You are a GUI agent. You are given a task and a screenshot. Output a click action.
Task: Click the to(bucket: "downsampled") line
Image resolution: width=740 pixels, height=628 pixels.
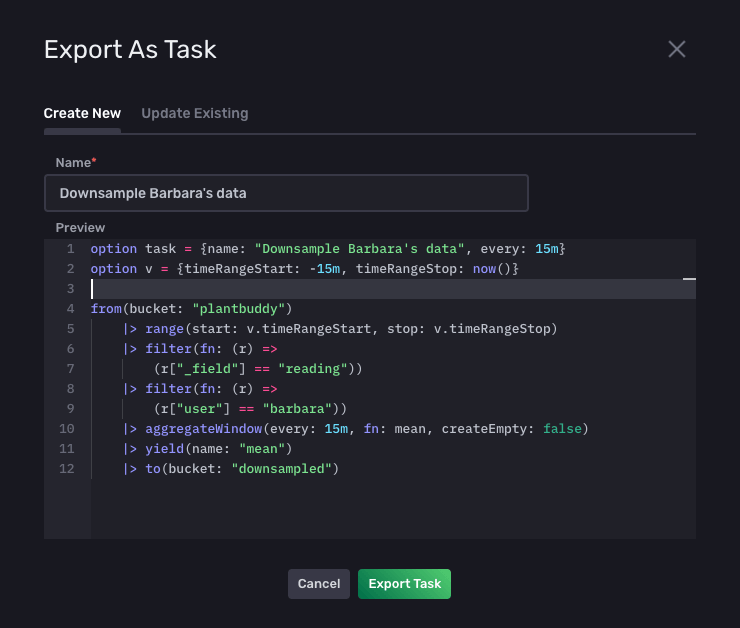[x=231, y=469]
